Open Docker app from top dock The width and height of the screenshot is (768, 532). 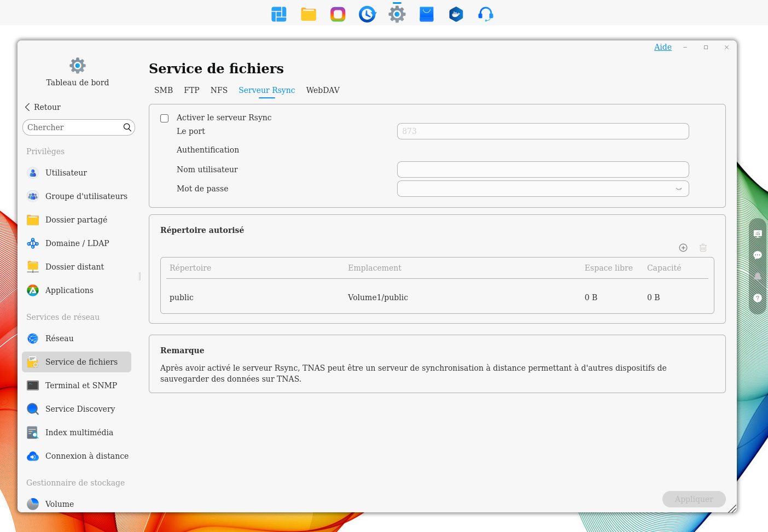tap(456, 14)
